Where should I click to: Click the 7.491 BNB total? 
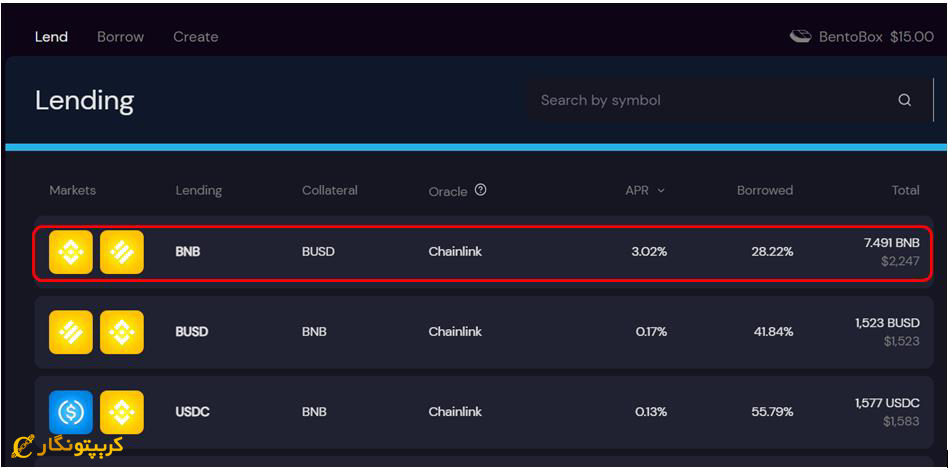tap(892, 243)
